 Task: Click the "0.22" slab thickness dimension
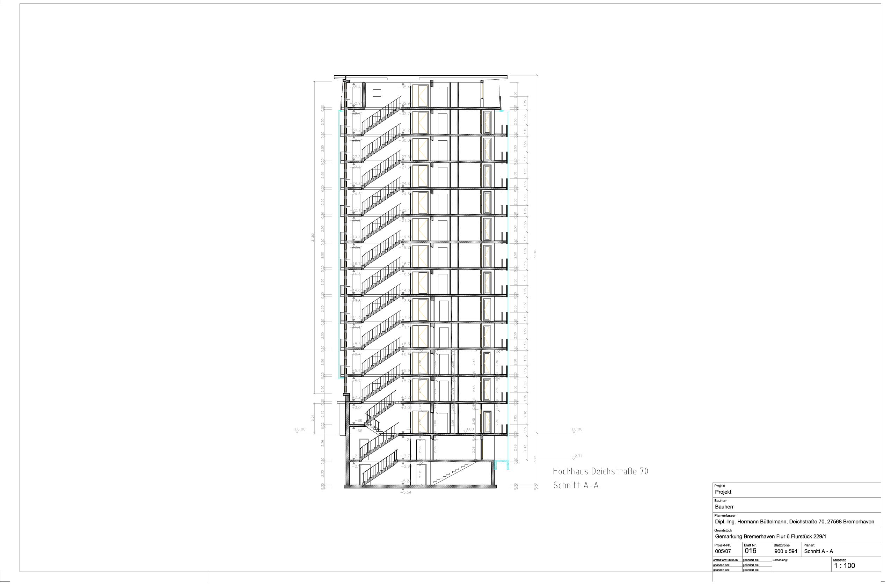pos(322,426)
